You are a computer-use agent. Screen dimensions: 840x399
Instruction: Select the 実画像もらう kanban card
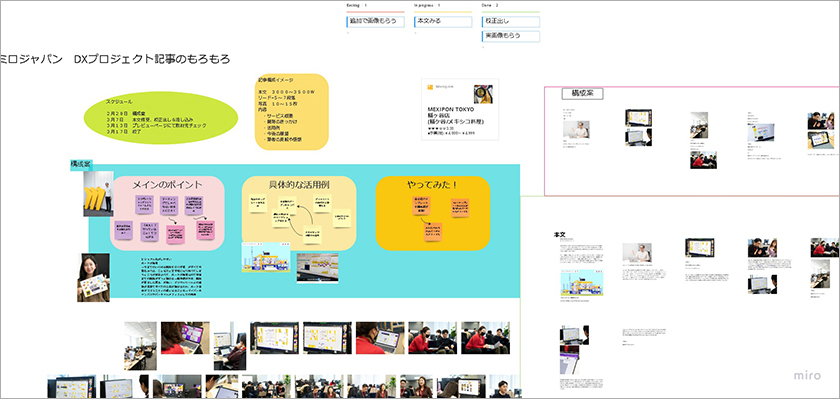coord(511,36)
